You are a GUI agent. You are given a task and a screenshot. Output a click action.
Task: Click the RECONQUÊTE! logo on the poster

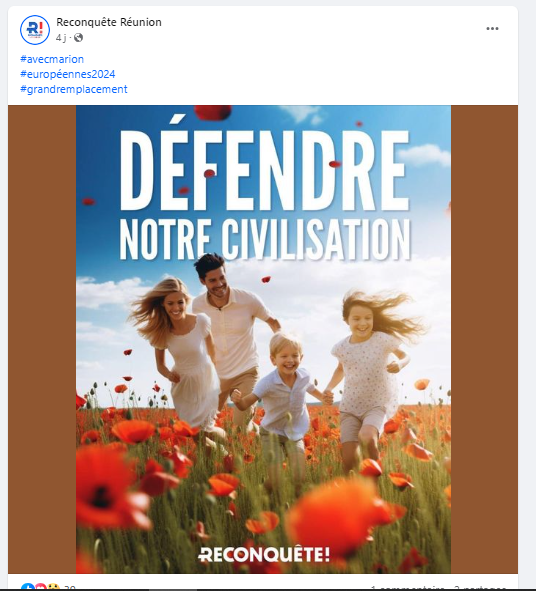264,554
